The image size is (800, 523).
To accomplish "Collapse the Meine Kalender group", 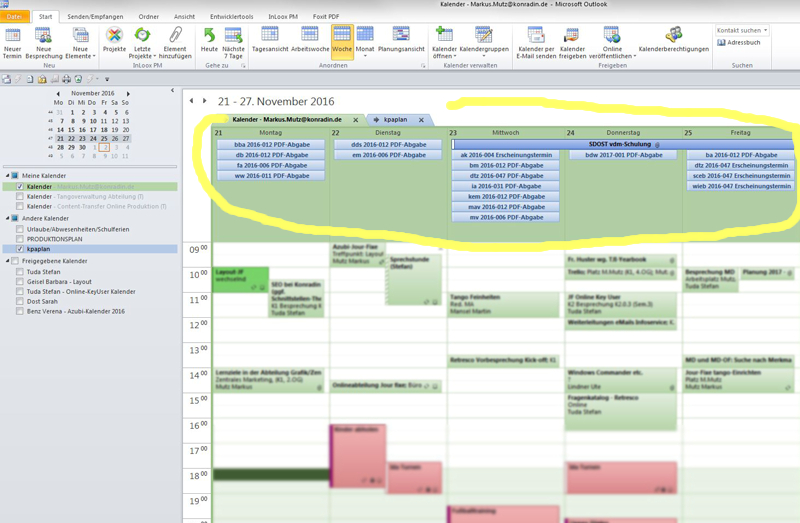I will click(x=6, y=176).
